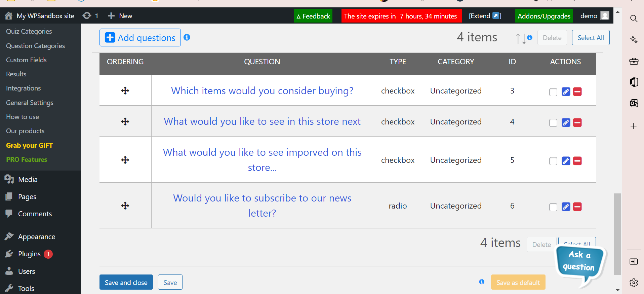The width and height of the screenshot is (644, 294).
Task: Open the New content menu in admin bar
Action: (x=120, y=16)
